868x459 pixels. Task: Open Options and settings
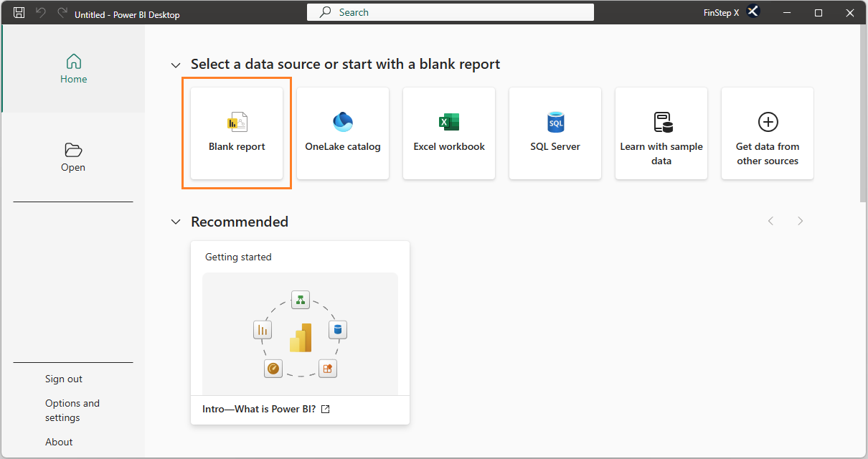[72, 410]
